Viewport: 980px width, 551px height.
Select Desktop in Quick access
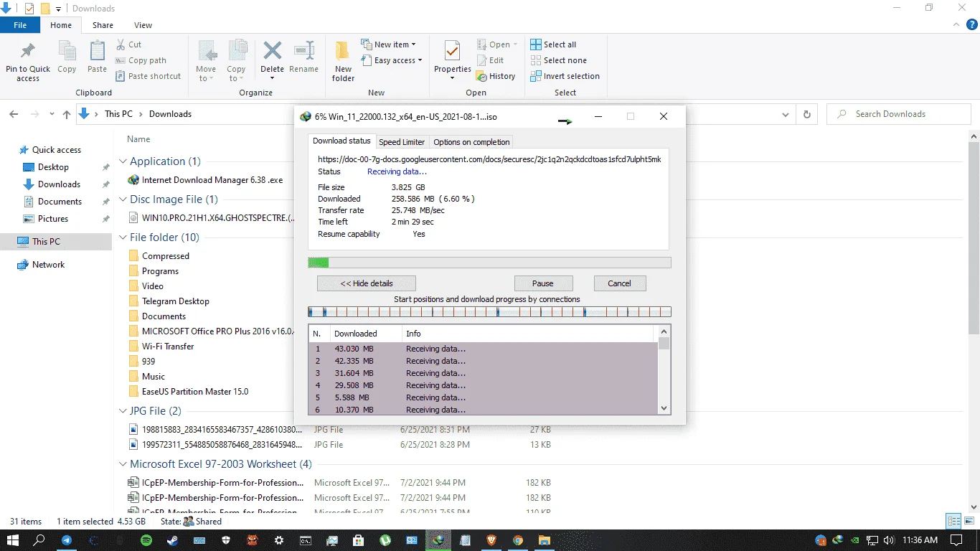[54, 167]
